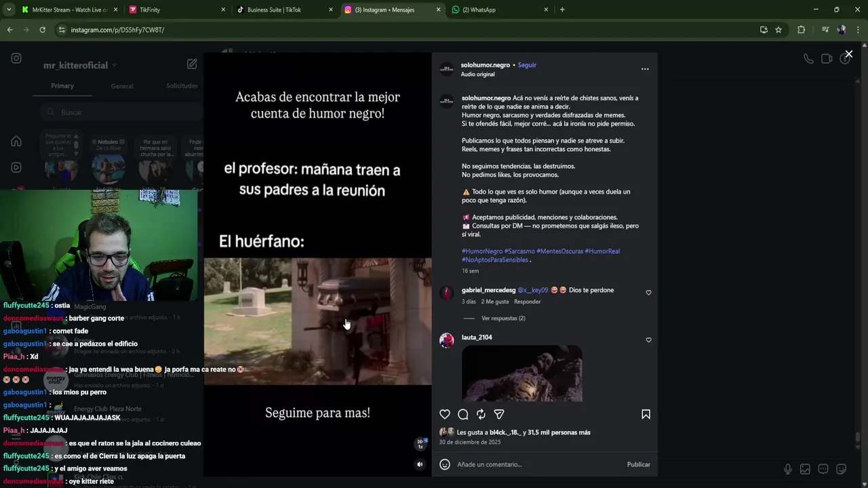Bookmark this page with the Chrome star
The width and height of the screenshot is (868, 488).
pos(778,30)
